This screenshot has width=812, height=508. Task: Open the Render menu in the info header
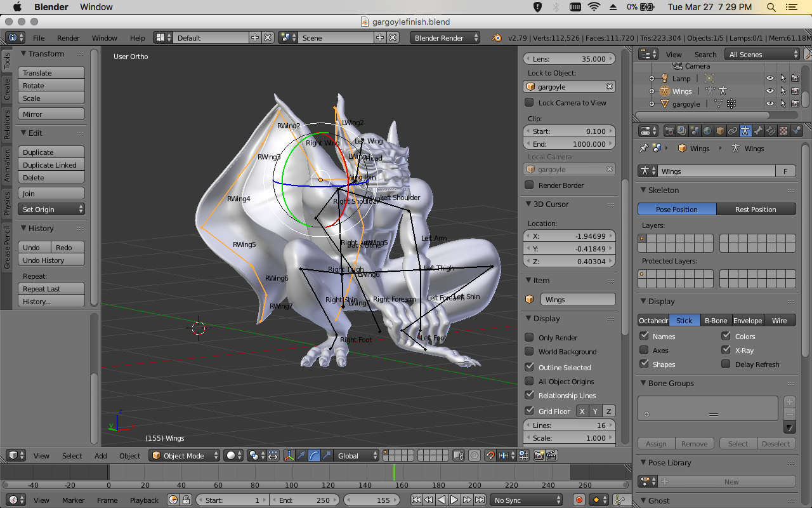click(68, 38)
